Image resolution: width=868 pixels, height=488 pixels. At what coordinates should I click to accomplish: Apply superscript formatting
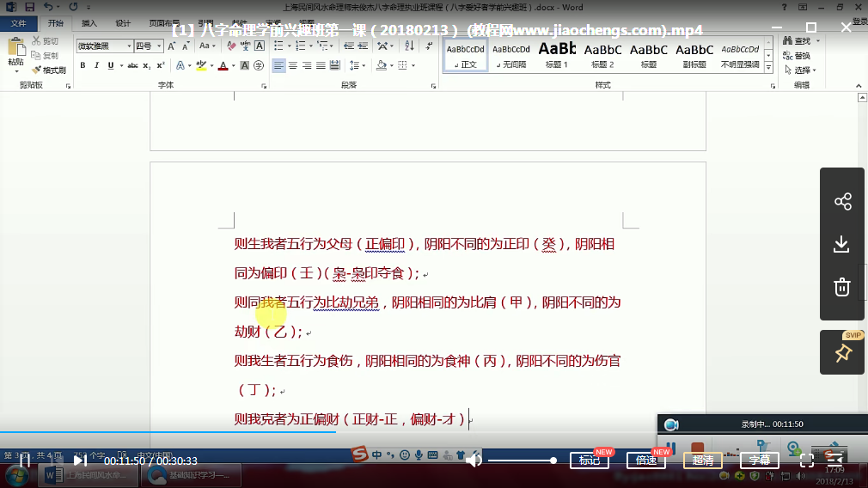[161, 65]
